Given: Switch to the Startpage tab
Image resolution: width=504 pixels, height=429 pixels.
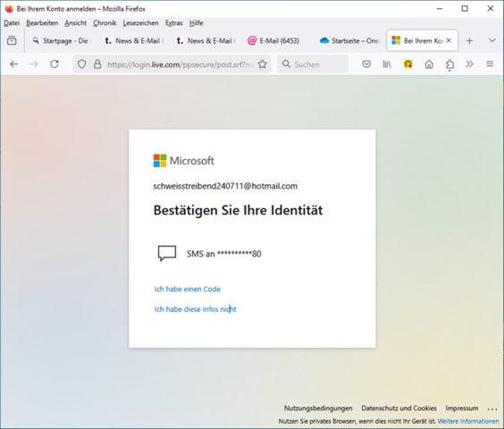Looking at the screenshot, I should 62,41.
